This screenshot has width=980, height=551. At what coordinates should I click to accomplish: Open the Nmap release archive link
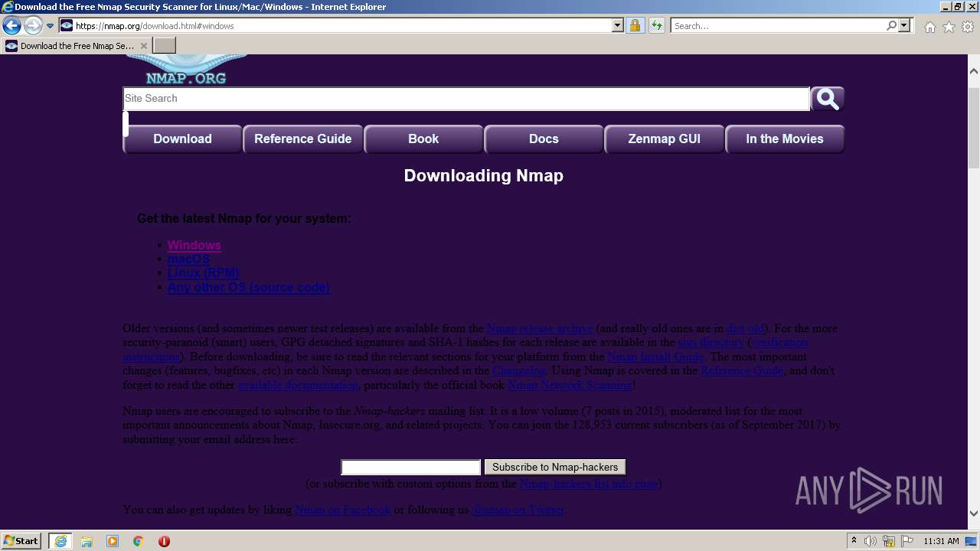[x=540, y=328]
